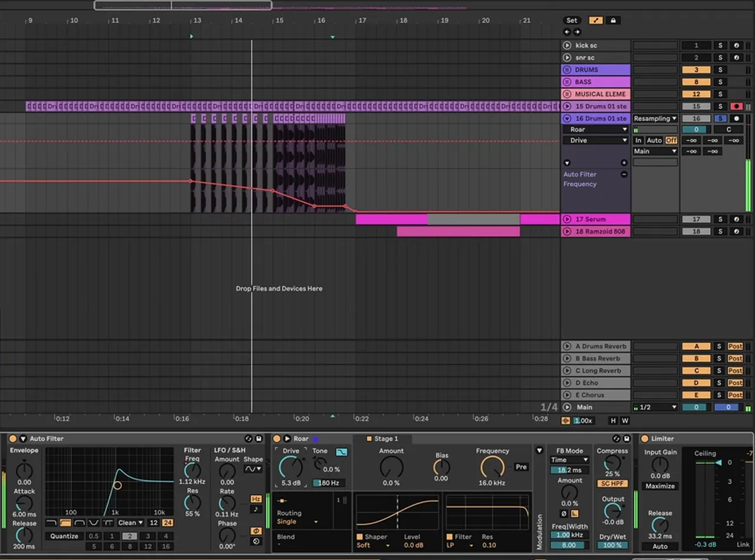Click the Pre button beside Frequency
This screenshot has width=755, height=560.
pyautogui.click(x=521, y=467)
